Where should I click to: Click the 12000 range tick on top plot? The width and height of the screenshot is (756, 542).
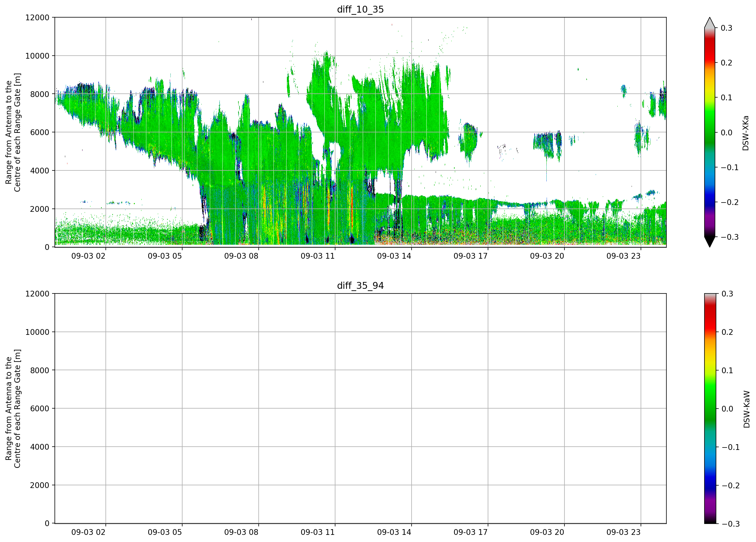click(x=37, y=18)
